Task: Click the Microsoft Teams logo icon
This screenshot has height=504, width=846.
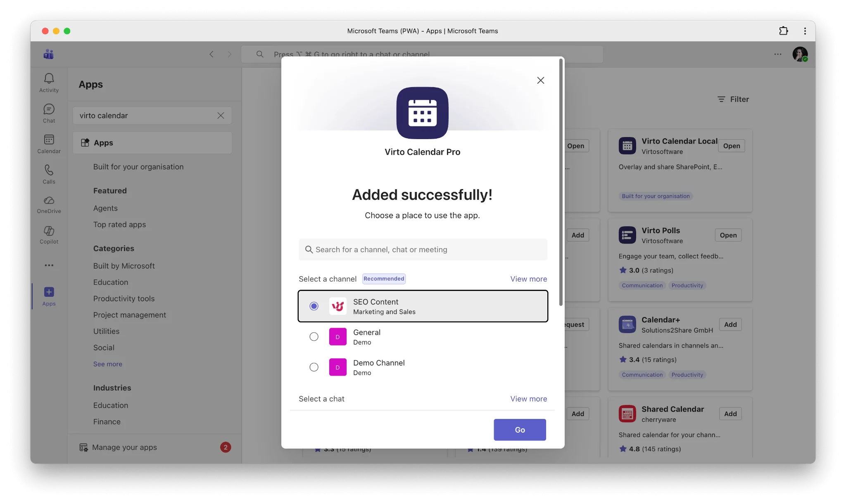Action: [48, 54]
